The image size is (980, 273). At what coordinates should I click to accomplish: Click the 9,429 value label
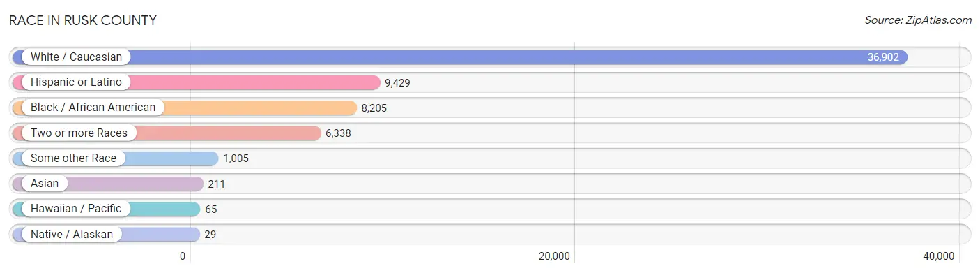397,82
